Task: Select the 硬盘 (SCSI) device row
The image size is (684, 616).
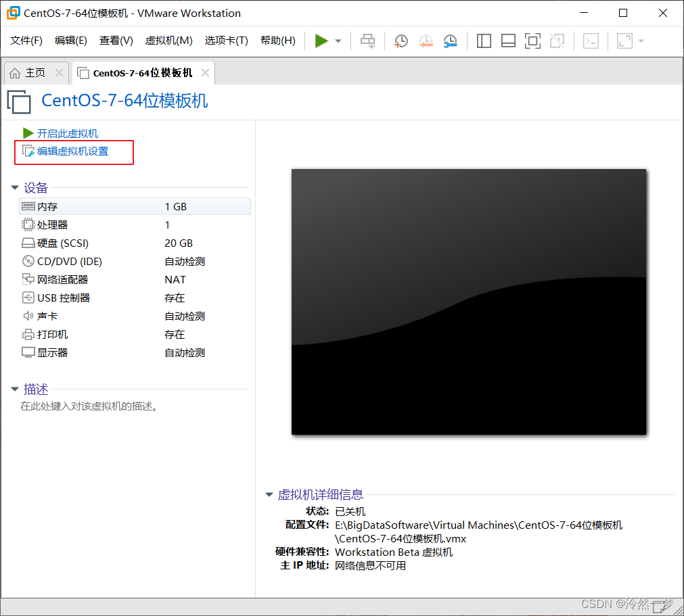Action: point(135,243)
